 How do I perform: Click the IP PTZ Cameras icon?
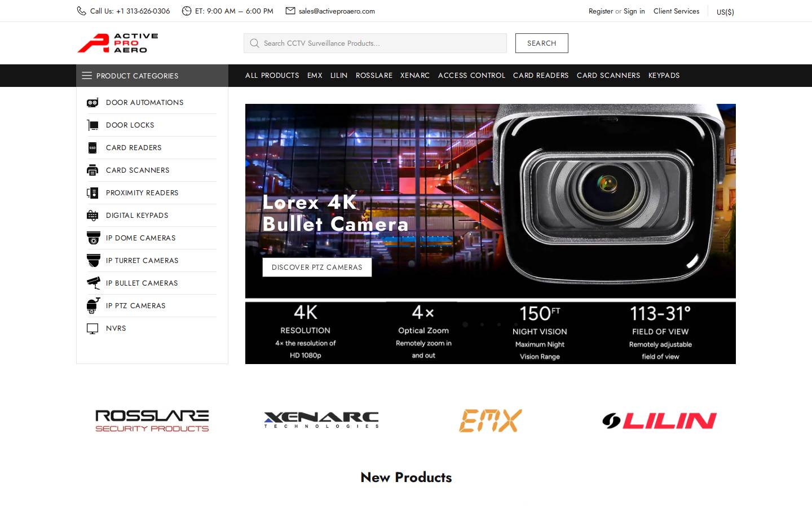point(94,305)
